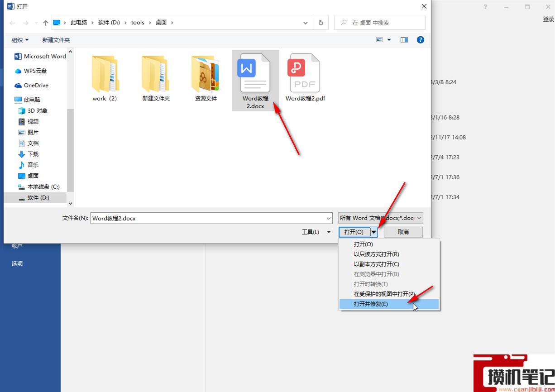The height and width of the screenshot is (392, 555).
Task: Open 帐户 in Word sidebar
Action: pos(17,246)
